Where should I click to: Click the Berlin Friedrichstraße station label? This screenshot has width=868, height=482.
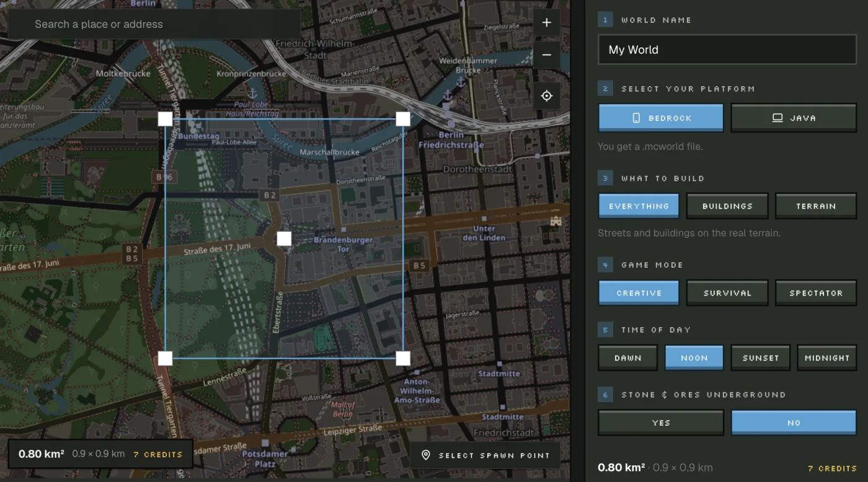pyautogui.click(x=451, y=140)
